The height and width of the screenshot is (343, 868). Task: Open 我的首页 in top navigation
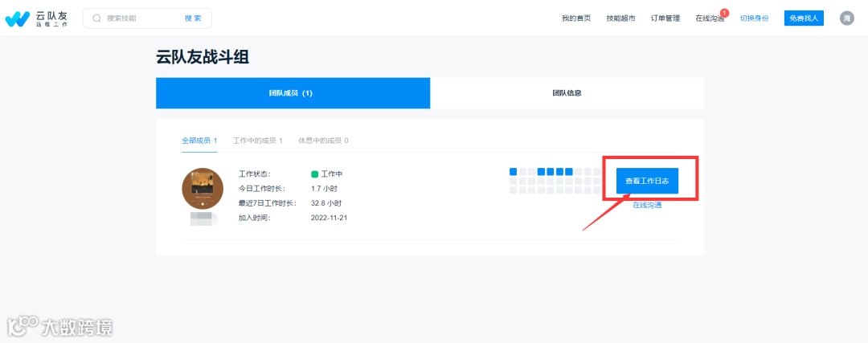click(576, 18)
